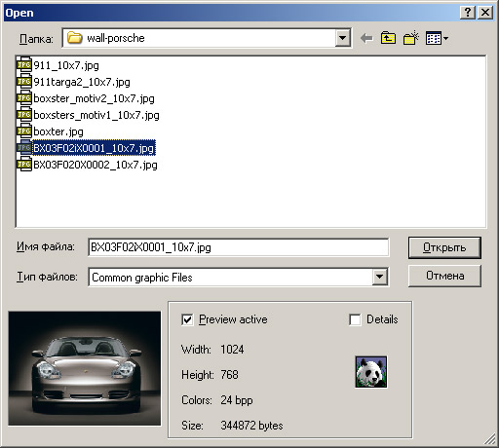Viewport: 499px width, 448px height.
Task: Click JPG icon of BX03F02iX0001_10x7.jpg
Action: click(24, 148)
